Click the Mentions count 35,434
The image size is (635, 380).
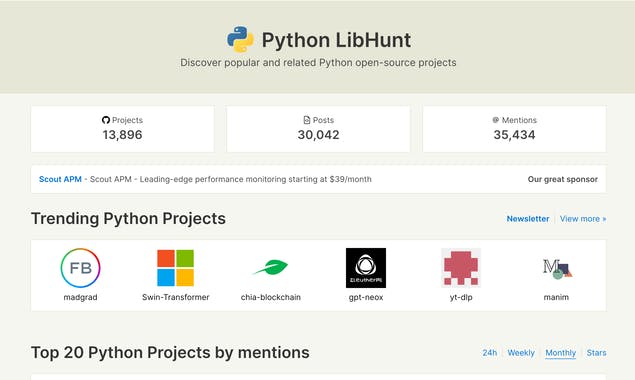[514, 135]
